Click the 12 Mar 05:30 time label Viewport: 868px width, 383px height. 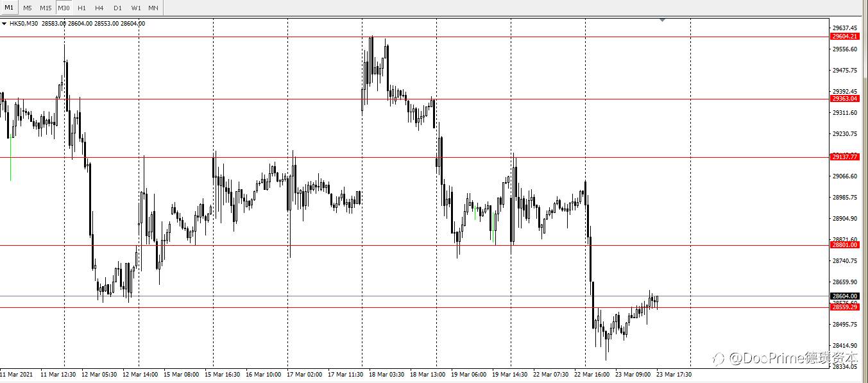pyautogui.click(x=99, y=374)
